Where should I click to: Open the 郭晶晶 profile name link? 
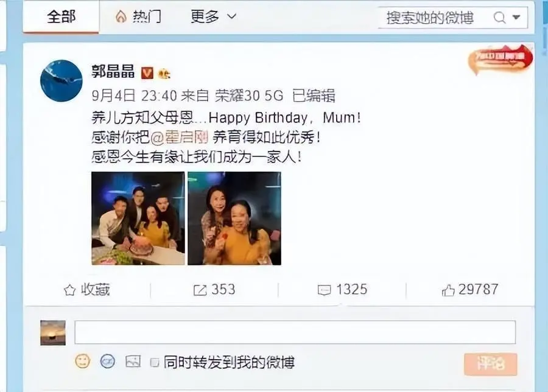(x=113, y=72)
